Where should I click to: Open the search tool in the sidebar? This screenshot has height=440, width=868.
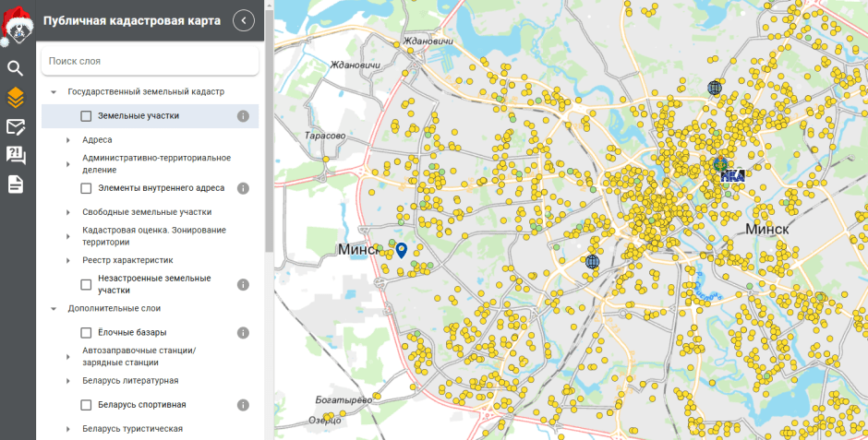pos(16,67)
